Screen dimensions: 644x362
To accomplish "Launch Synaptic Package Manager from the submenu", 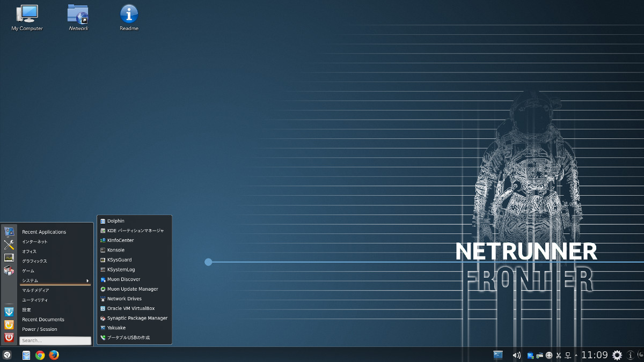I will (134, 318).
